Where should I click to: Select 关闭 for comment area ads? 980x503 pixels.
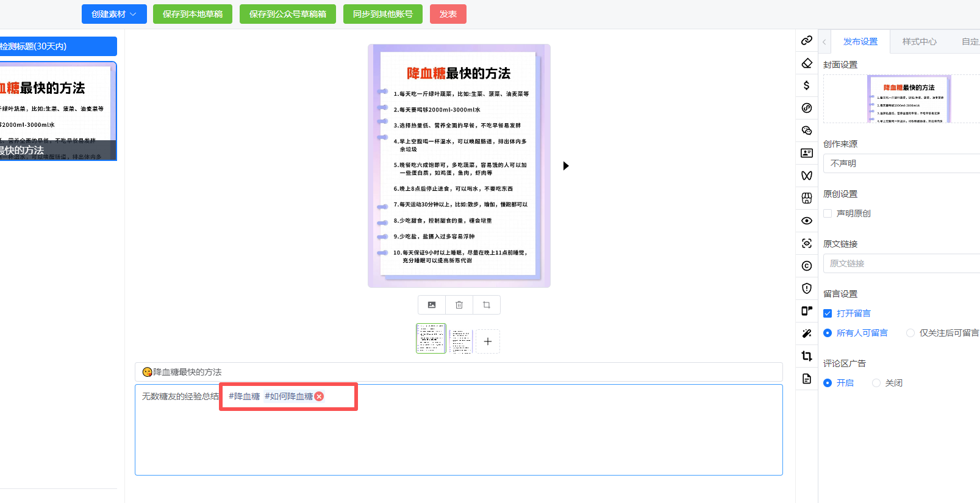pos(876,383)
